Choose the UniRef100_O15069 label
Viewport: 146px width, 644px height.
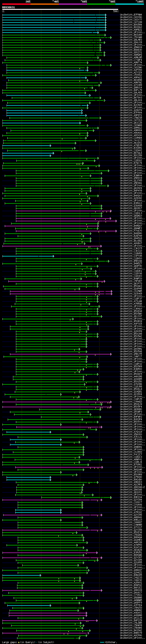(x=131, y=294)
